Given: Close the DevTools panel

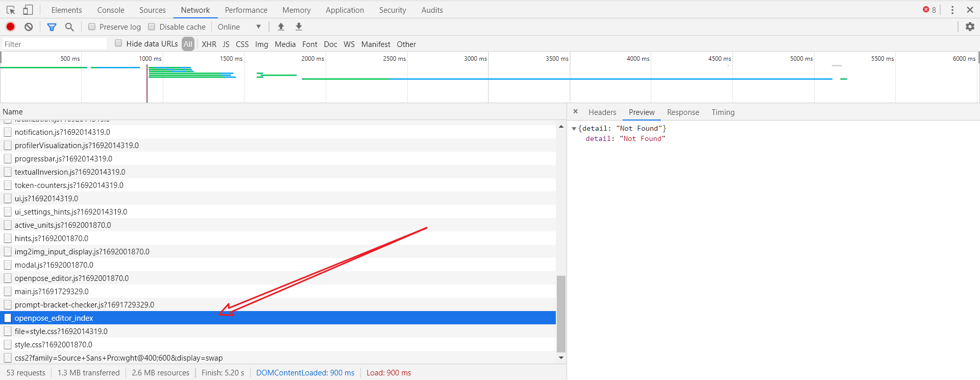Looking at the screenshot, I should tap(970, 10).
